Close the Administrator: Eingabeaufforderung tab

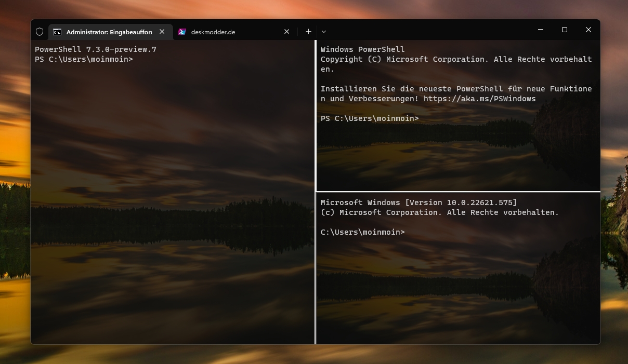coord(162,32)
